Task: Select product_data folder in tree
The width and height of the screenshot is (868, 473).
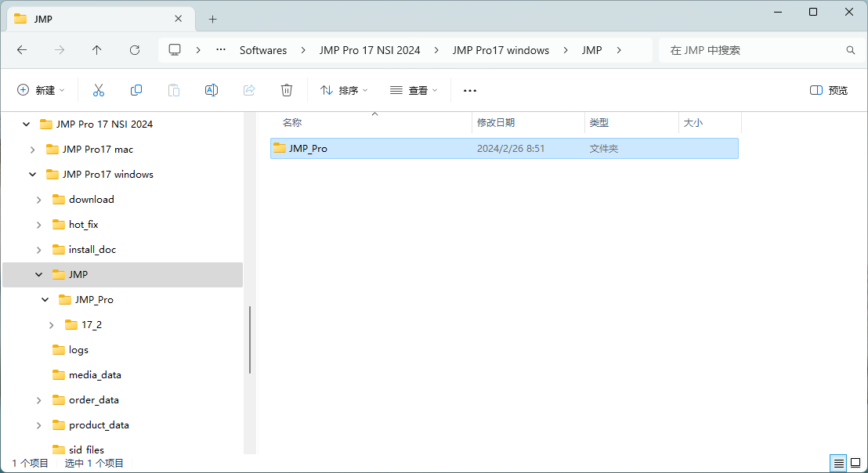Action: pos(99,425)
